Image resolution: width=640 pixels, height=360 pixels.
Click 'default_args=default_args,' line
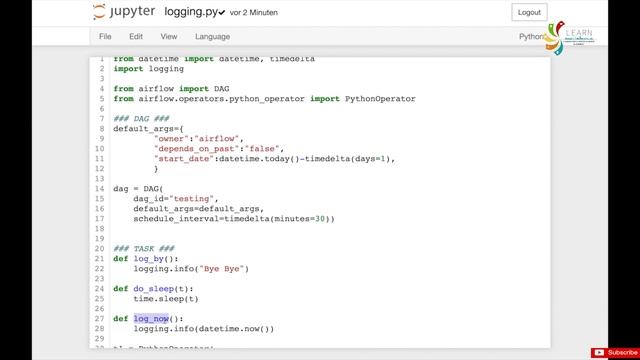pyautogui.click(x=199, y=209)
